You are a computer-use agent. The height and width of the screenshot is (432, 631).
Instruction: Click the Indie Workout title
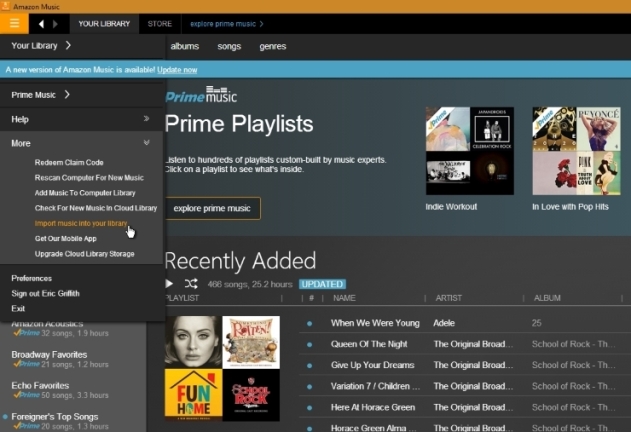tap(451, 207)
